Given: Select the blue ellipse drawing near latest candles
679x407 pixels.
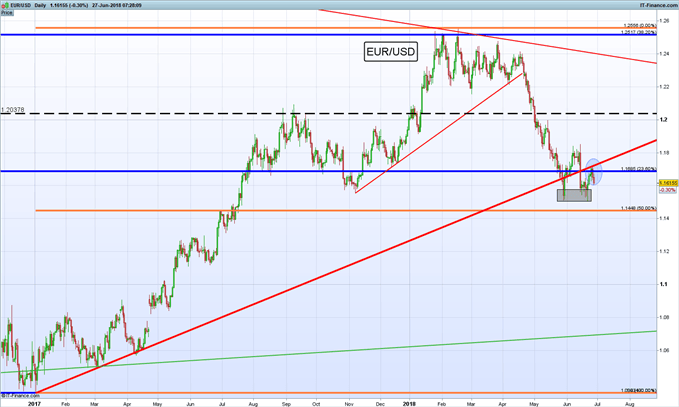Looking at the screenshot, I should coord(594,172).
